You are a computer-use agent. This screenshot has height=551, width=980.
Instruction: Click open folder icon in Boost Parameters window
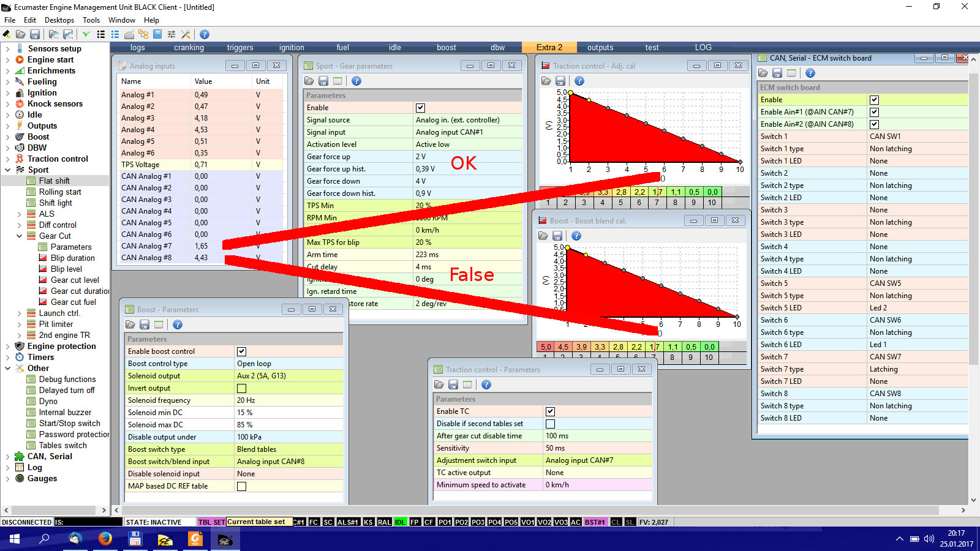pyautogui.click(x=130, y=324)
